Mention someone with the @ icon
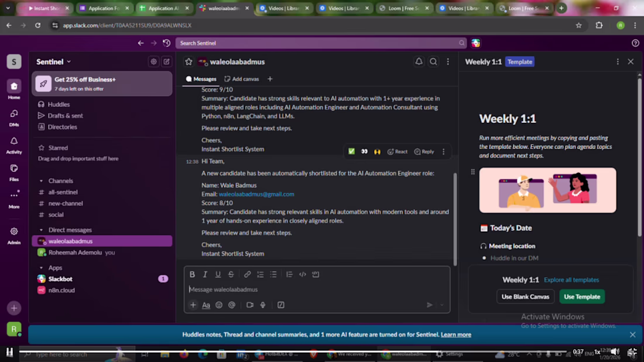The image size is (644, 362). (x=232, y=305)
